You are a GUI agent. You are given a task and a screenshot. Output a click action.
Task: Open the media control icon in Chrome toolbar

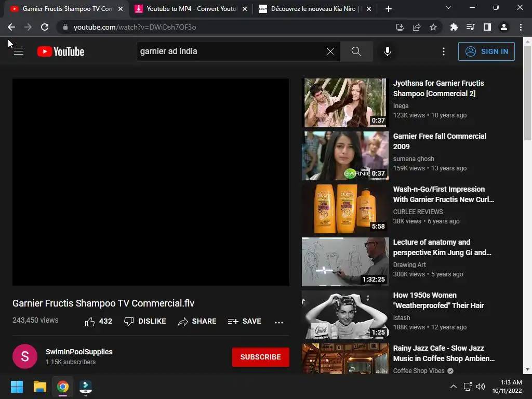pyautogui.click(x=471, y=27)
